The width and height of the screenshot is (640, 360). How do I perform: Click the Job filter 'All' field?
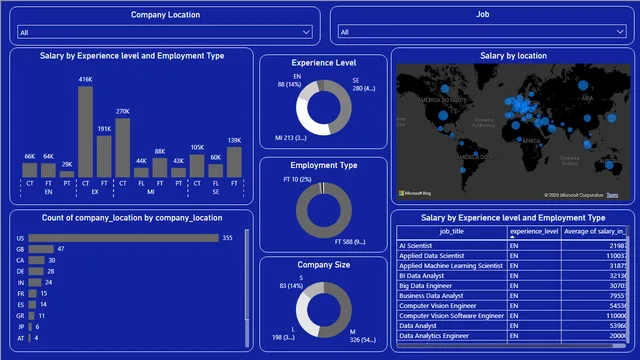coord(482,32)
